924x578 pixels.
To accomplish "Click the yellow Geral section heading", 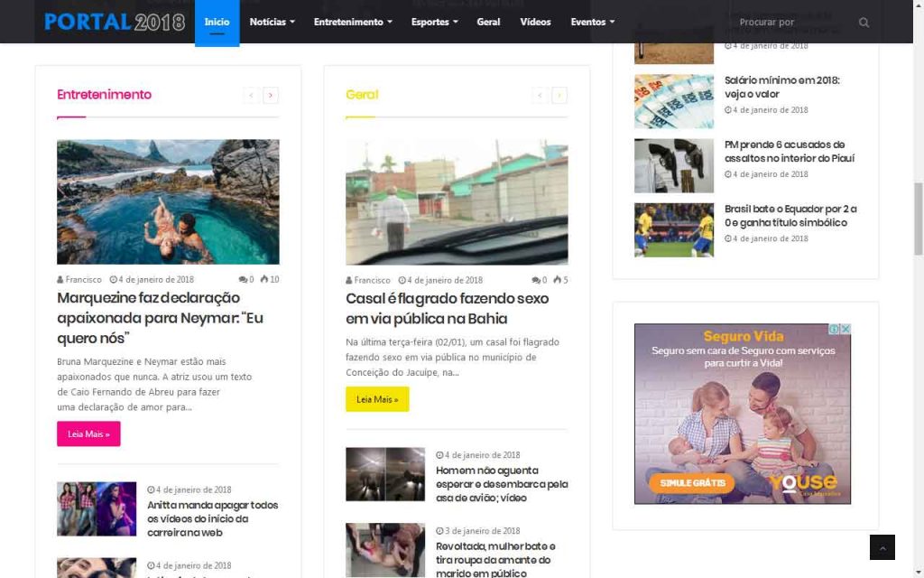I will tap(362, 94).
